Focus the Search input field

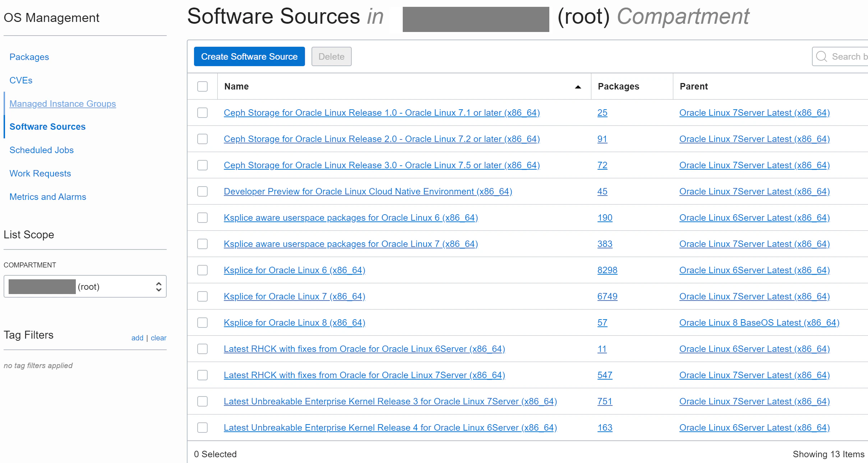coord(840,56)
